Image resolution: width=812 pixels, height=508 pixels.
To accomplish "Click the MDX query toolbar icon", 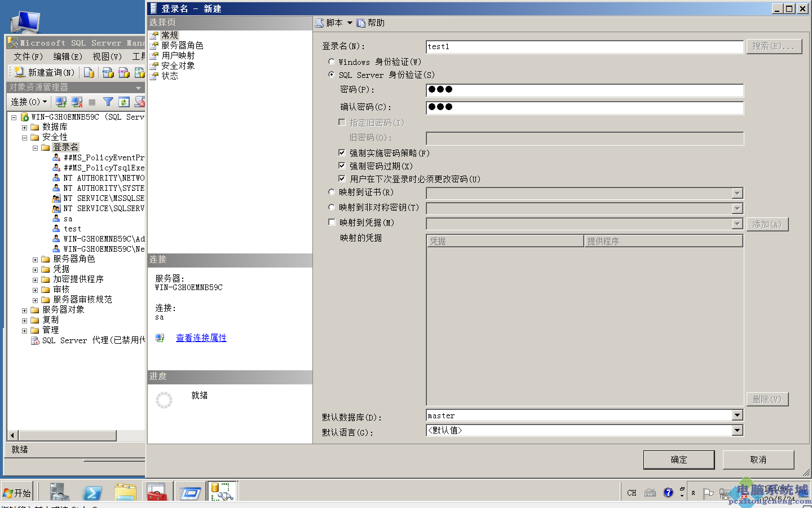I will click(108, 72).
